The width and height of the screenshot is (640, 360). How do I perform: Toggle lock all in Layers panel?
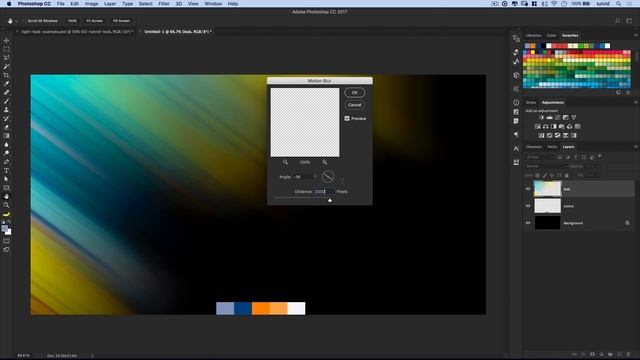[567, 175]
